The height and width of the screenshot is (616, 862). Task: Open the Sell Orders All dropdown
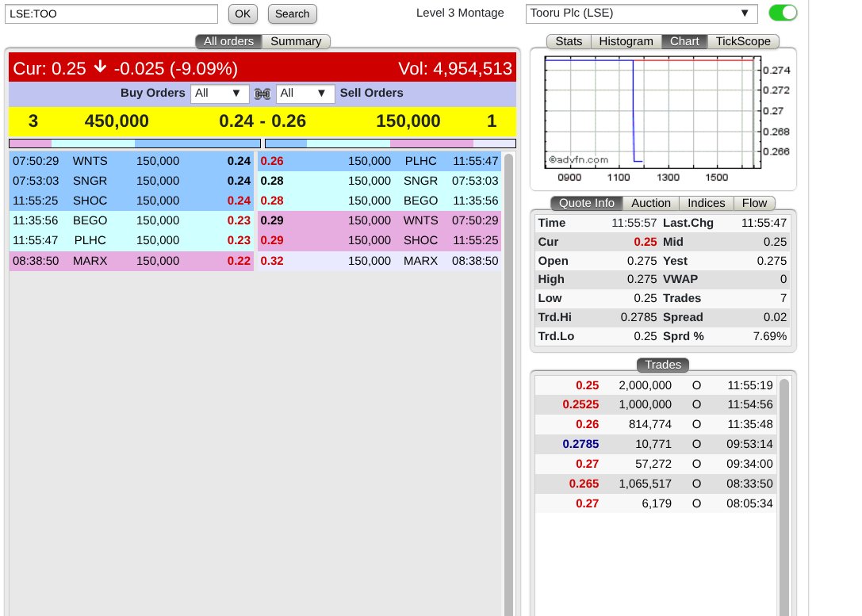pos(305,94)
